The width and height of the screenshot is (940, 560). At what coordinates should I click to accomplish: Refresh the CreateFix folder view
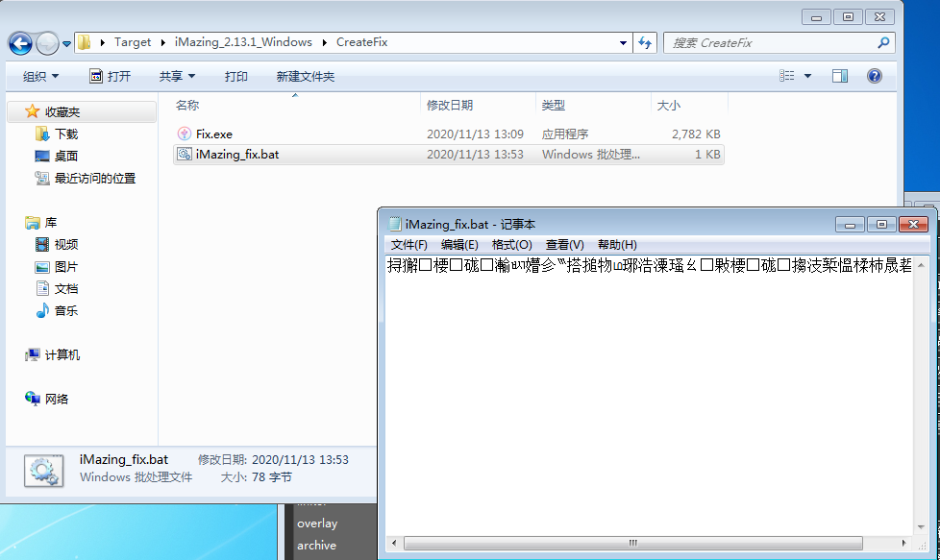tap(645, 42)
